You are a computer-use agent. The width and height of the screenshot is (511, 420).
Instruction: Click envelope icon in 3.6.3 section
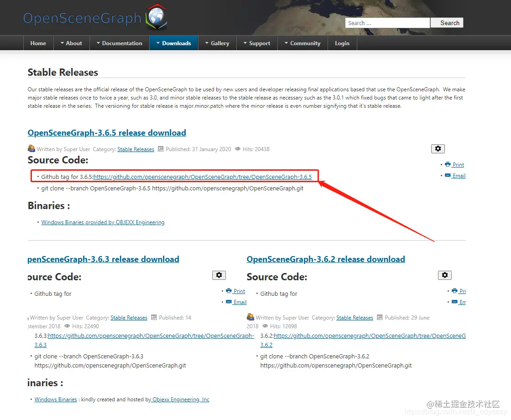[x=229, y=302]
